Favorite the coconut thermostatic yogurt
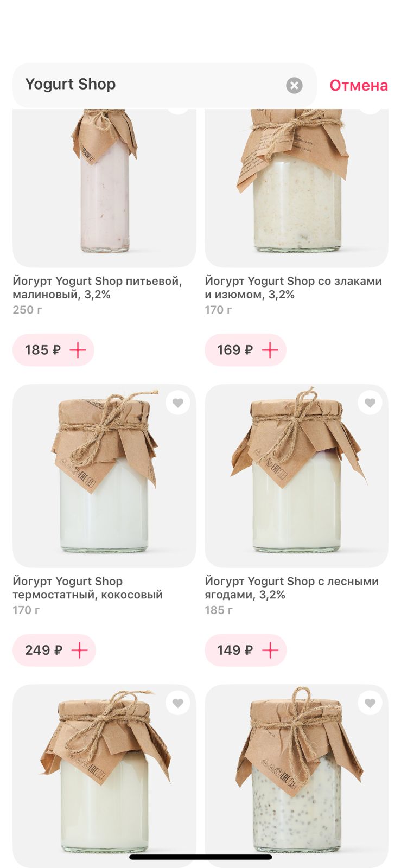Viewport: 401px width, 868px height. [178, 403]
